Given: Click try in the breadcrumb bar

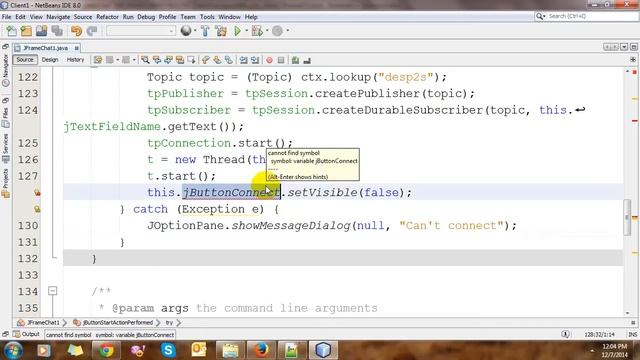Looking at the screenshot, I should coord(169,322).
